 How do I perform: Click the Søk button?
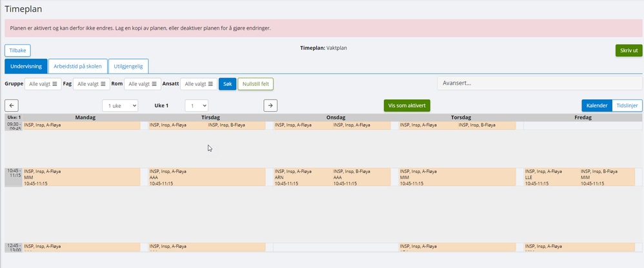coord(228,84)
